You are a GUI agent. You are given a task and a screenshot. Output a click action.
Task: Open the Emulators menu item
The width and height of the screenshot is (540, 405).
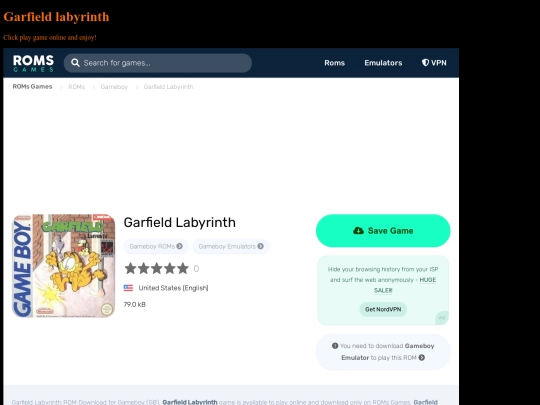383,63
